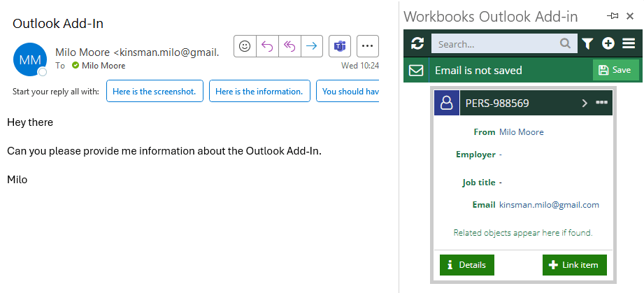Open the Milo Moore sender link
The image size is (644, 293).
point(521,132)
